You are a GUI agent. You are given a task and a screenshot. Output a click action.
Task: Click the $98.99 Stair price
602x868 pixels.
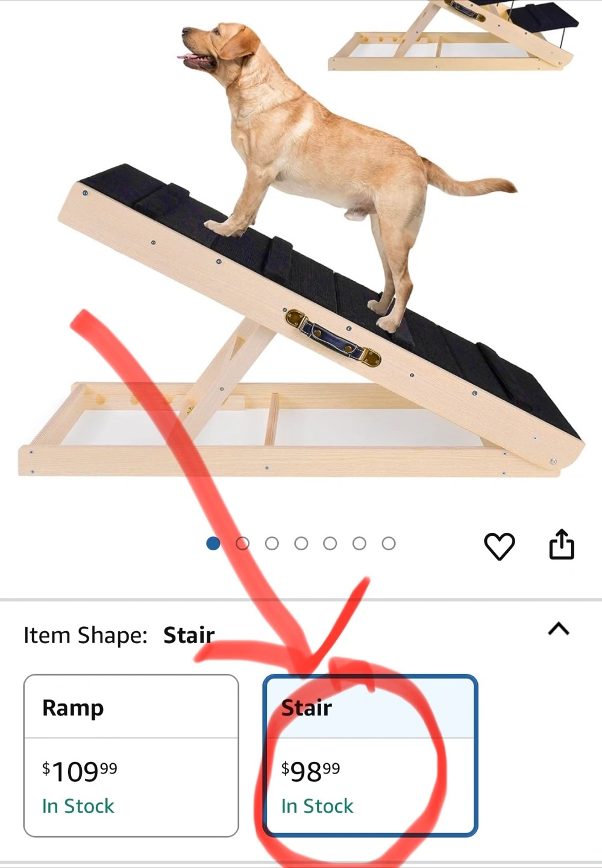coord(310,772)
